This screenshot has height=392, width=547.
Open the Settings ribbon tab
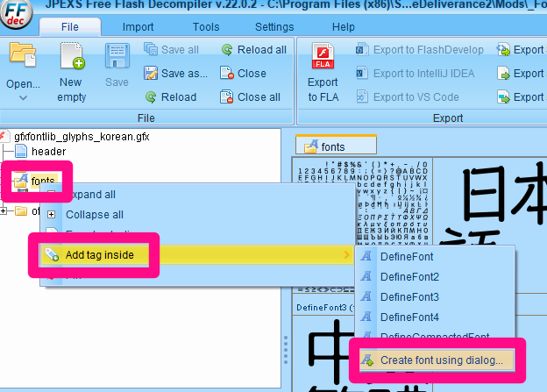[x=274, y=27]
